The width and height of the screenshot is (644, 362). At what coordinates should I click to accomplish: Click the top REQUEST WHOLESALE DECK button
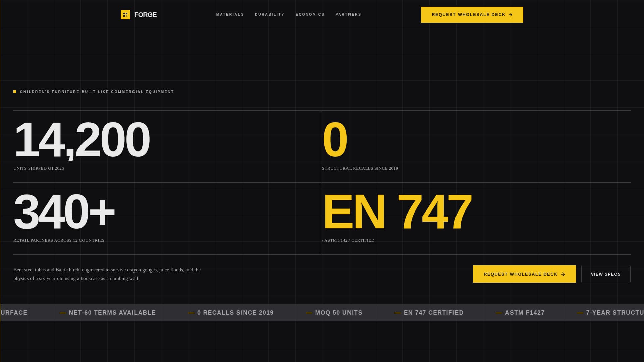click(x=472, y=15)
